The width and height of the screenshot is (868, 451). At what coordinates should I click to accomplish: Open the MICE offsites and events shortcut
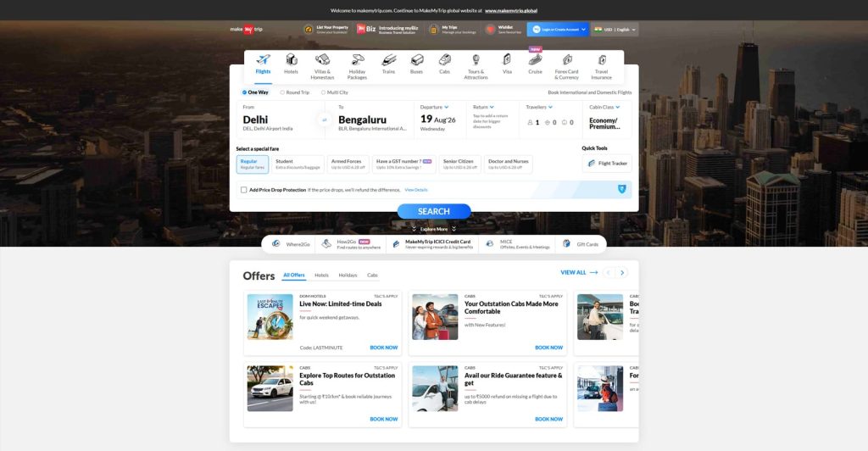(517, 244)
